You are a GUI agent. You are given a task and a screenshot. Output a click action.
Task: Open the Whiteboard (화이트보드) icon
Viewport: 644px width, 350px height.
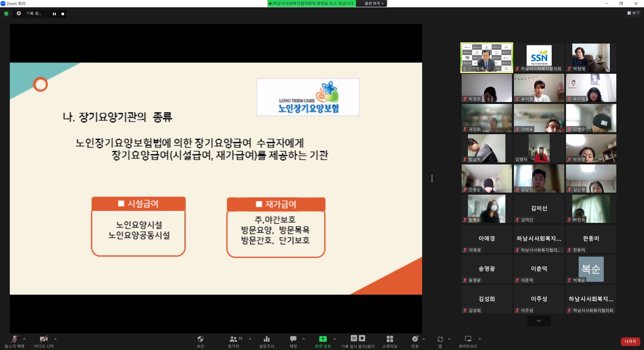pos(468,339)
